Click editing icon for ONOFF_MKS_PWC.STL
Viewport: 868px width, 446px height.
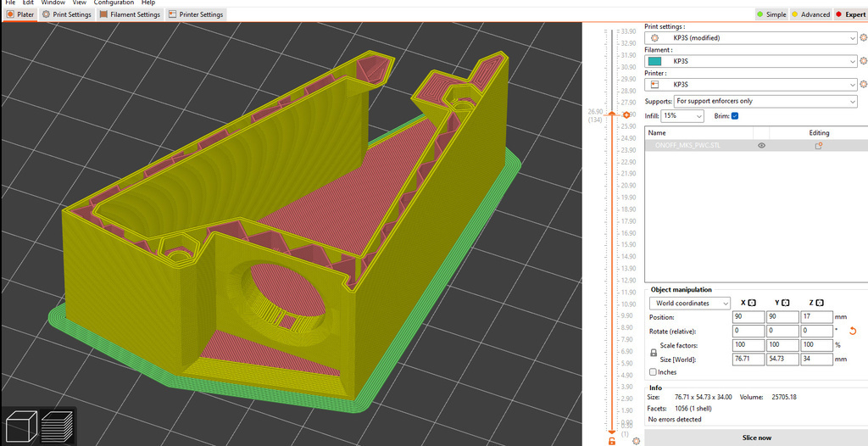coord(819,146)
